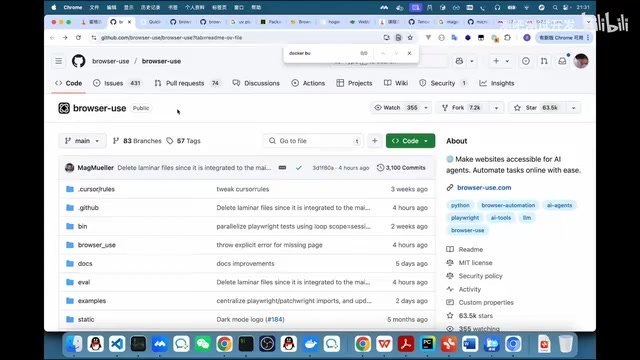Open the docs folder
This screenshot has height=360, width=640.
[x=85, y=264]
